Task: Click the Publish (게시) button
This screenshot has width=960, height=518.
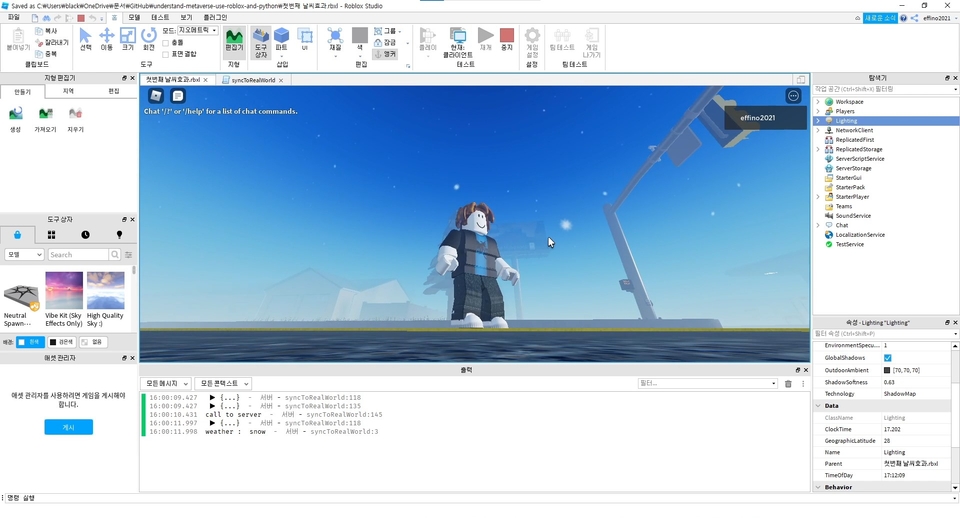Action: pyautogui.click(x=69, y=427)
